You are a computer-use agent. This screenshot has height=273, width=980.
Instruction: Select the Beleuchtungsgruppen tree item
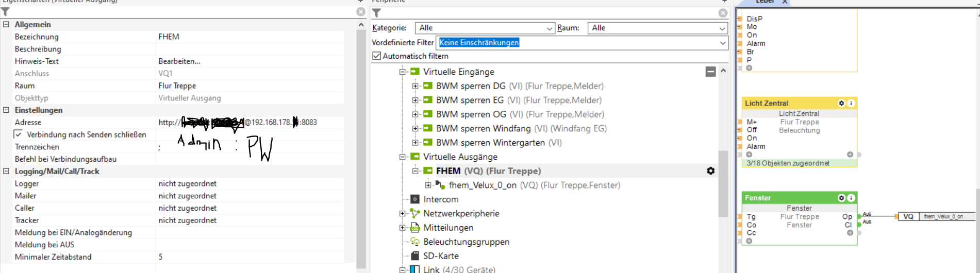(466, 242)
